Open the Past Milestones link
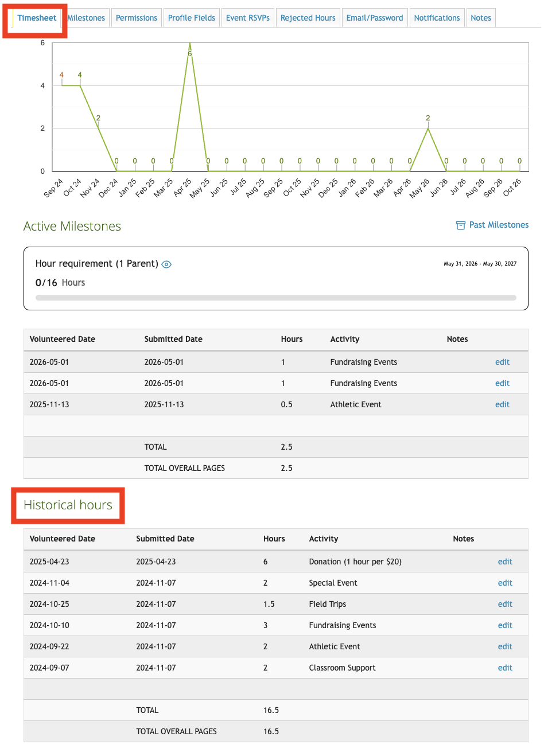544x756 pixels. click(x=499, y=225)
